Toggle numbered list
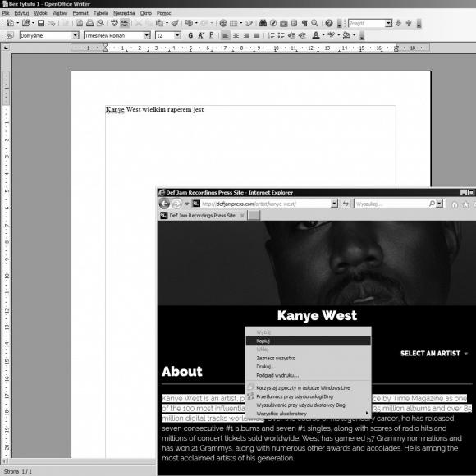 [x=271, y=35]
